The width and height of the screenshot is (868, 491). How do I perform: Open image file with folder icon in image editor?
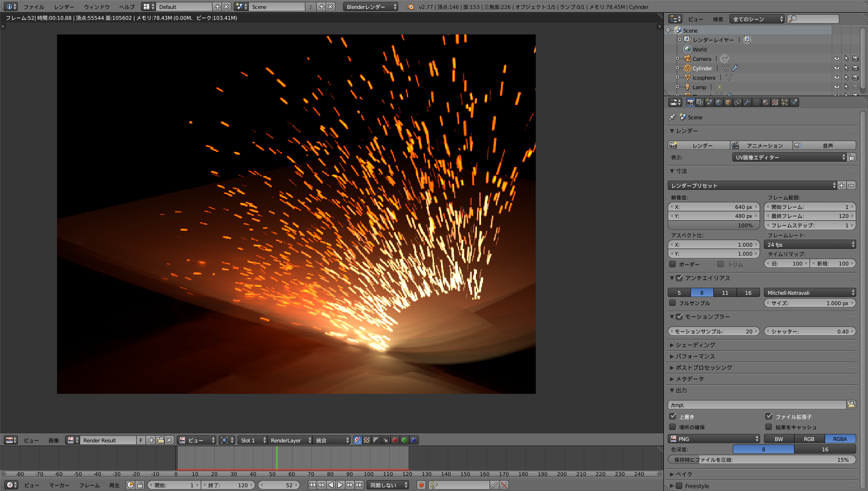coord(161,440)
